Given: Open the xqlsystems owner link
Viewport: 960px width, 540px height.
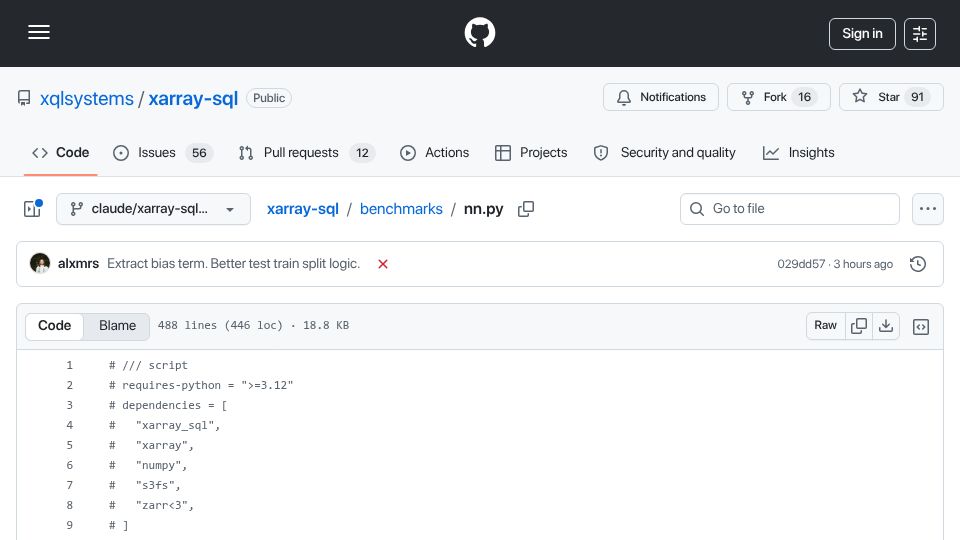Looking at the screenshot, I should (x=86, y=99).
